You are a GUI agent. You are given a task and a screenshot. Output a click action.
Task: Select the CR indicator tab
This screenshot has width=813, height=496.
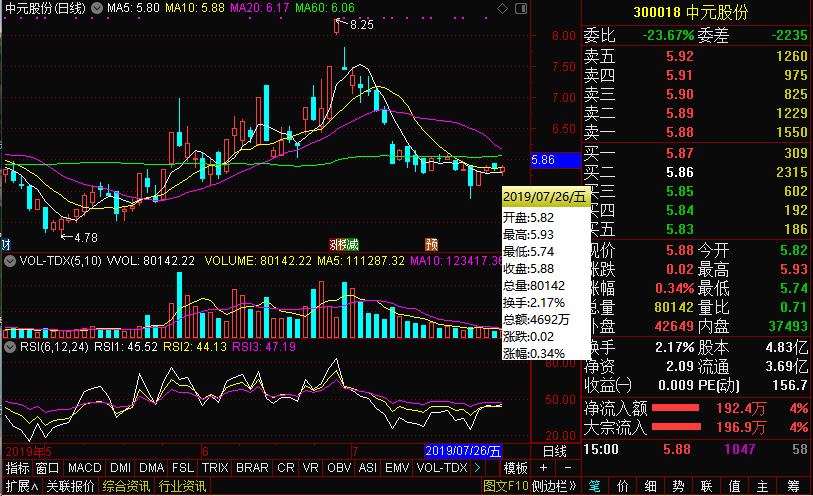286,468
